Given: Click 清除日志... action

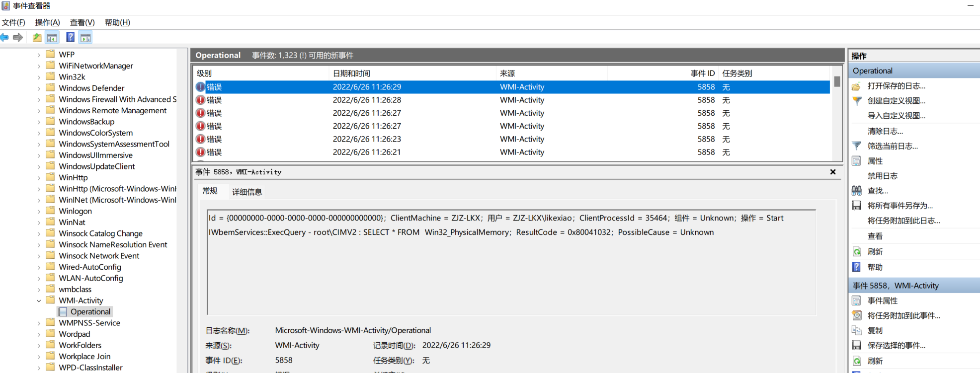Looking at the screenshot, I should (x=885, y=131).
